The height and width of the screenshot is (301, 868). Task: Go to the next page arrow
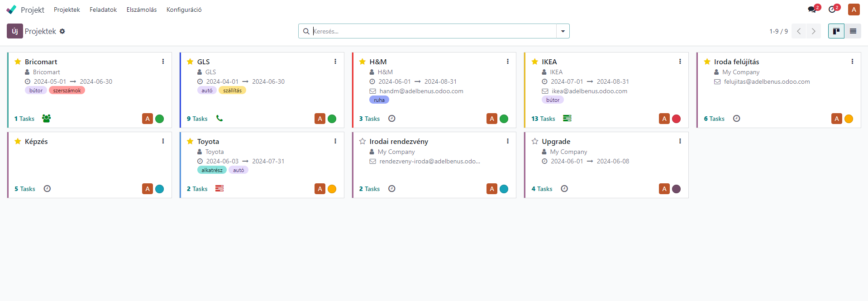pos(813,31)
